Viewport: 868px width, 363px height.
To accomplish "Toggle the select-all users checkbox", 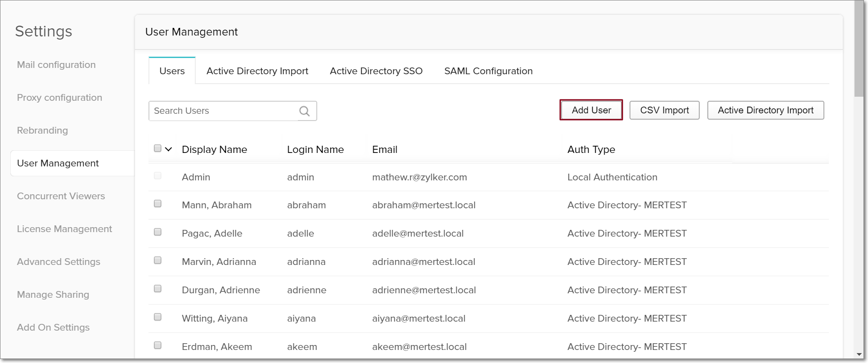I will pyautogui.click(x=157, y=148).
